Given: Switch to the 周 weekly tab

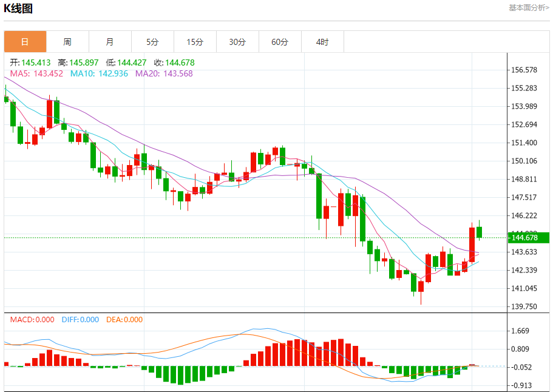Looking at the screenshot, I should click(67, 42).
